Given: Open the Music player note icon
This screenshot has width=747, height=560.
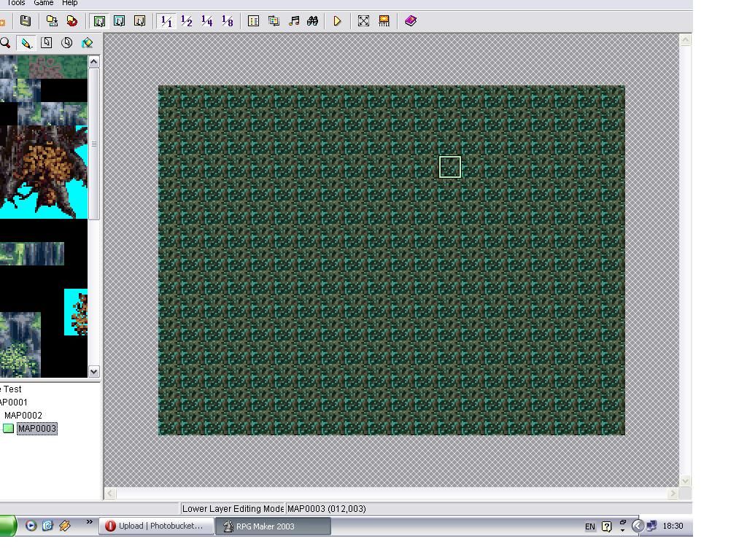Looking at the screenshot, I should pyautogui.click(x=294, y=21).
